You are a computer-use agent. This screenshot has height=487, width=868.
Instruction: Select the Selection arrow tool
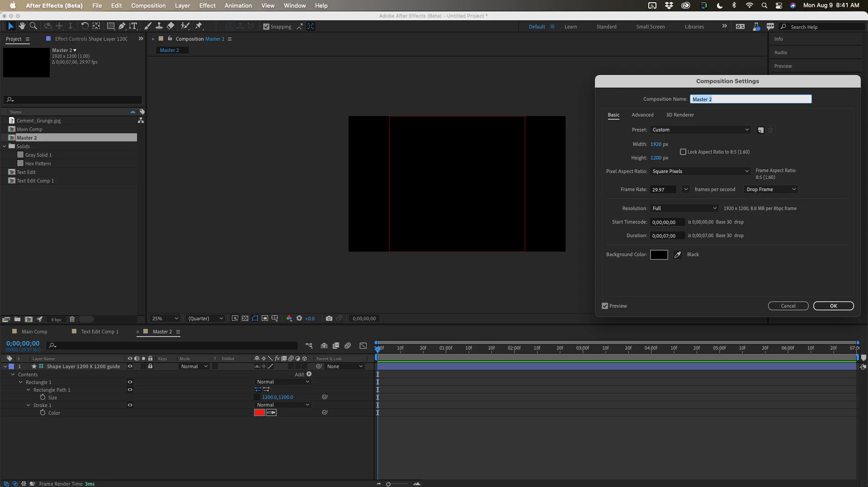[11, 26]
